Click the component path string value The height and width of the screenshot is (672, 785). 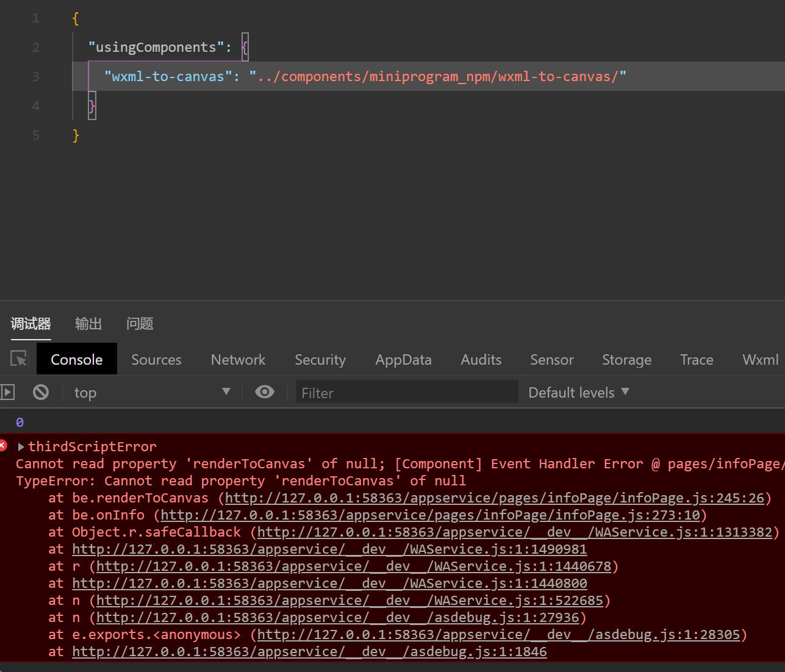coord(437,77)
